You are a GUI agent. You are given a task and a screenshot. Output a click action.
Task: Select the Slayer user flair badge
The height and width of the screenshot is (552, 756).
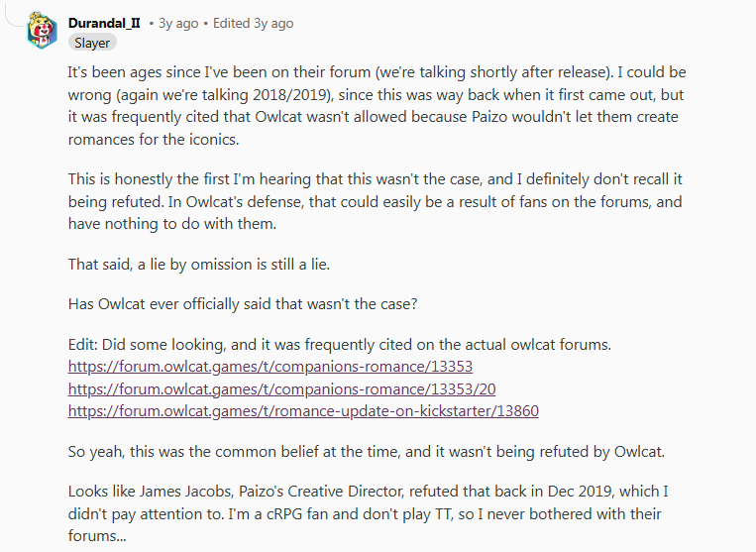click(92, 43)
